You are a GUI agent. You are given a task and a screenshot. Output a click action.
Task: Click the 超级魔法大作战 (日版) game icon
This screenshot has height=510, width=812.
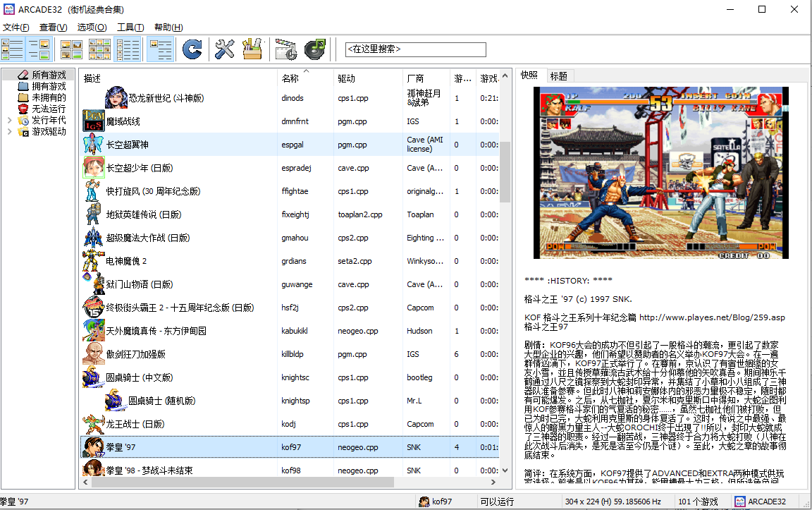click(94, 238)
